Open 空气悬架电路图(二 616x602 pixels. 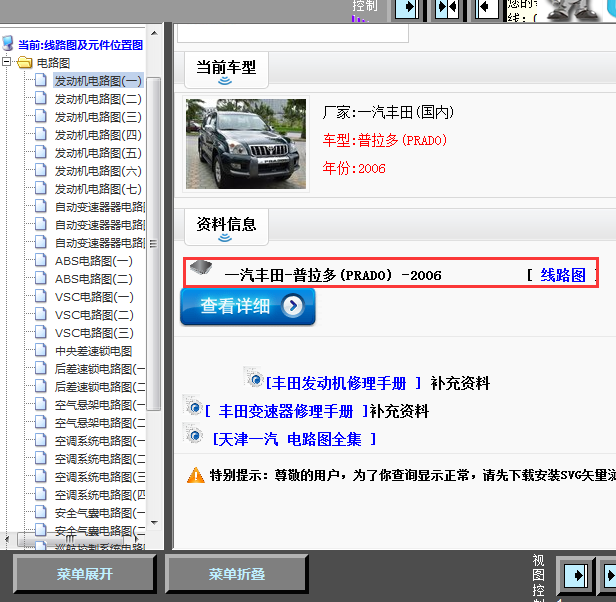point(100,424)
